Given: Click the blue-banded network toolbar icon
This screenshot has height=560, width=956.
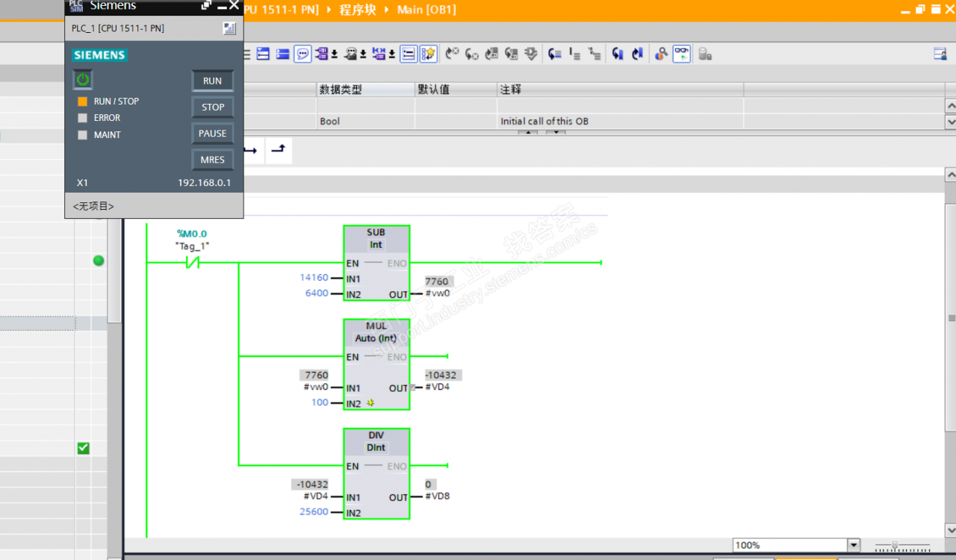Looking at the screenshot, I should point(263,54).
